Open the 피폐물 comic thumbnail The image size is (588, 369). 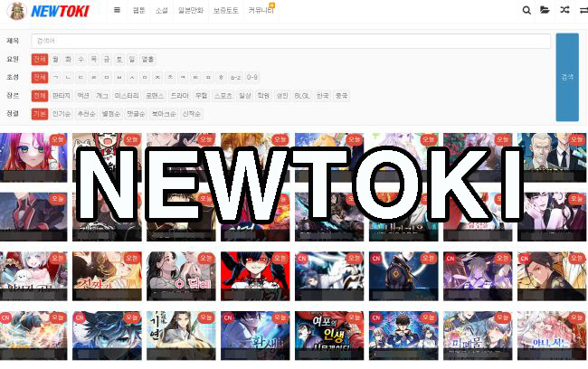pyautogui.click(x=478, y=336)
